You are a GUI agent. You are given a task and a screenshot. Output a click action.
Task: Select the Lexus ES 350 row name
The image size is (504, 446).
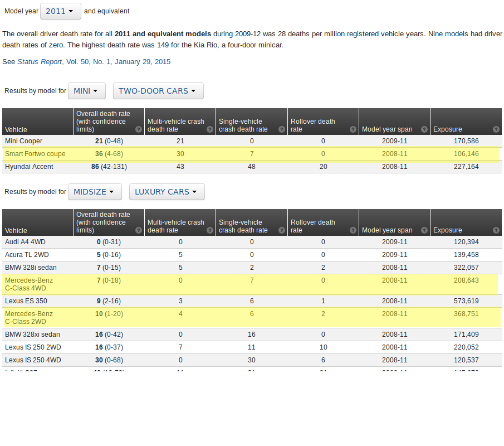tap(26, 301)
